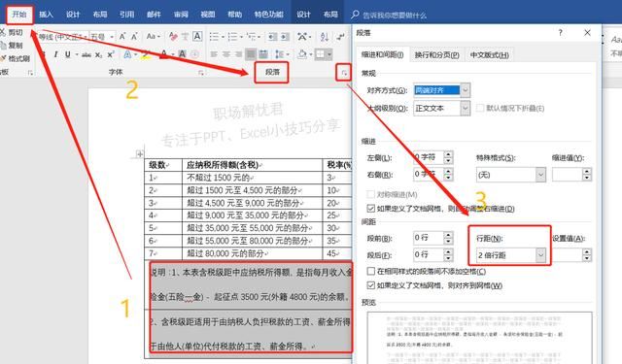Apply superscript formatting
Screen dimensions: 622x364
click(111, 54)
